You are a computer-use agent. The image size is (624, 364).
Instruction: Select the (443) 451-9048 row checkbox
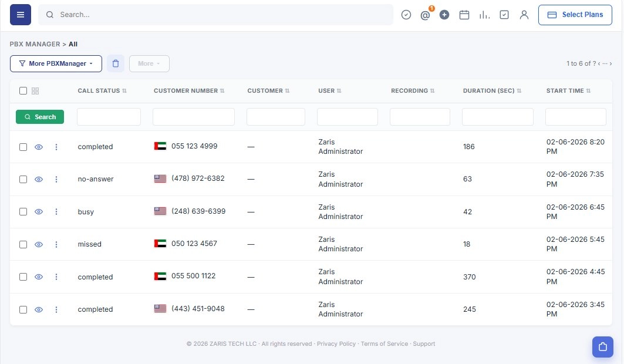tap(23, 309)
